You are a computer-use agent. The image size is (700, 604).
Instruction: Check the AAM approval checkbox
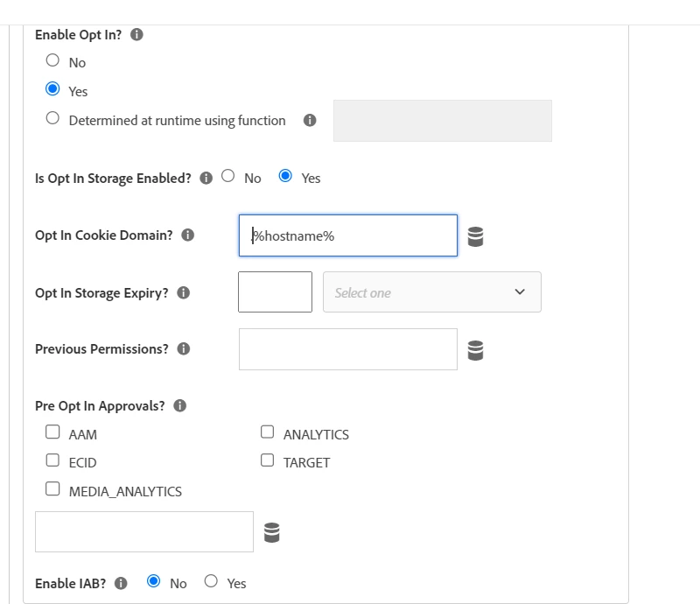tap(52, 432)
